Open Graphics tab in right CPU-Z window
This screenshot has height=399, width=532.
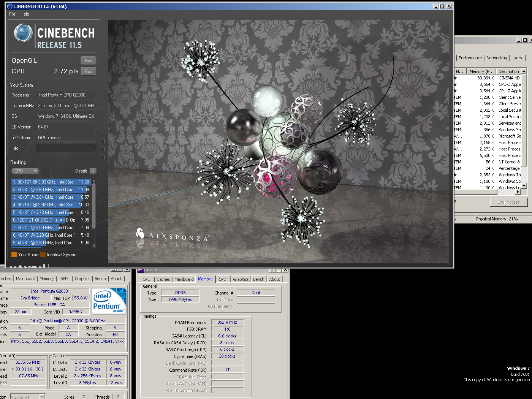[241, 279]
